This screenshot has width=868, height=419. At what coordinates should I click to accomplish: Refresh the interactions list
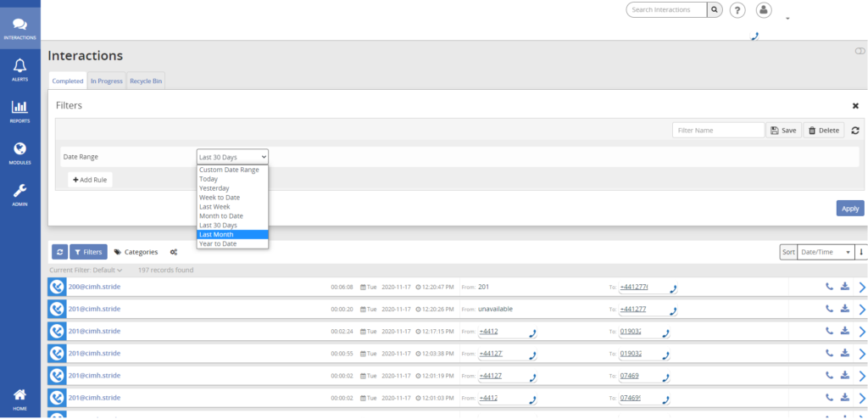(60, 252)
